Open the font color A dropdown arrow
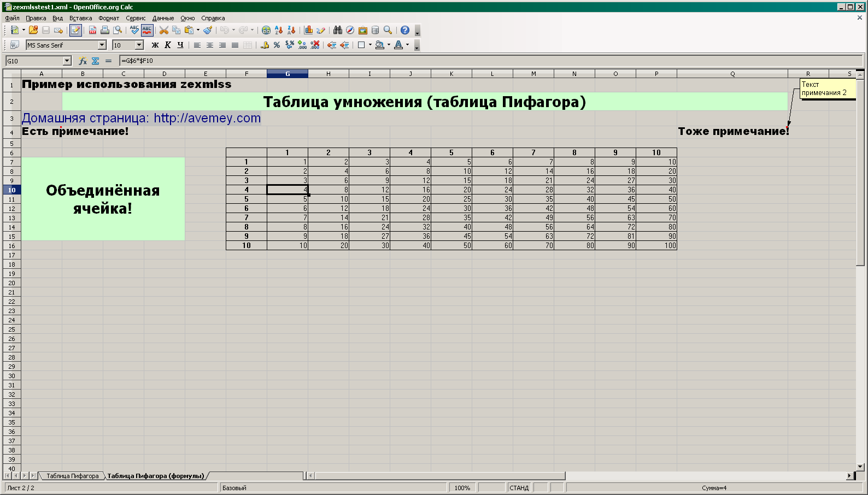The width and height of the screenshot is (868, 495). (407, 45)
